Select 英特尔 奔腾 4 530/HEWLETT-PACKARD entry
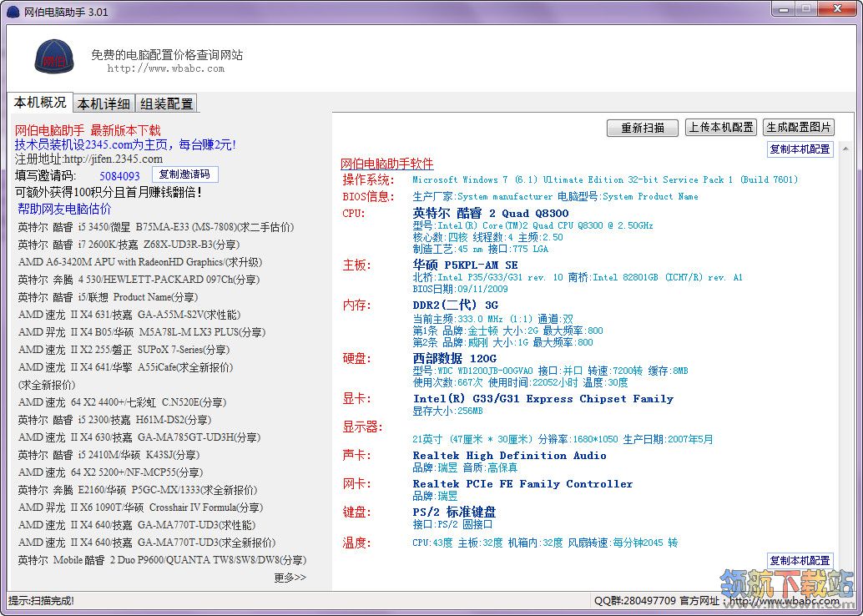This screenshot has width=863, height=616. (139, 280)
